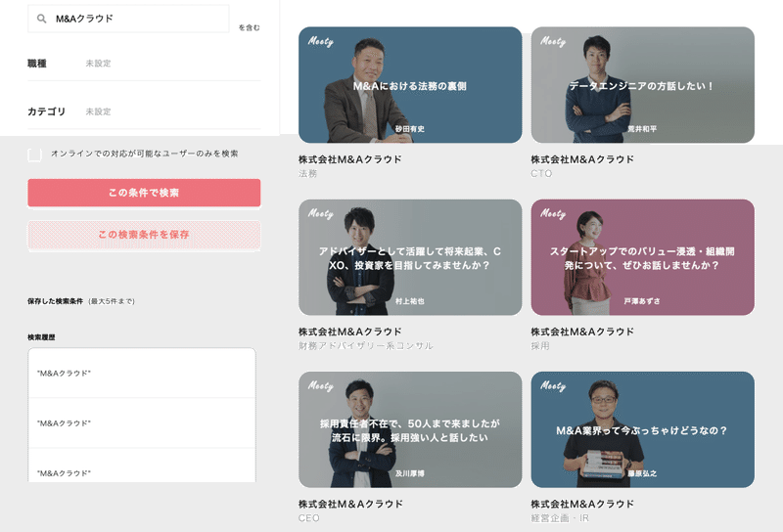This screenshot has width=783, height=532.
Task: Click the 法務 role label
Action: coord(308,174)
